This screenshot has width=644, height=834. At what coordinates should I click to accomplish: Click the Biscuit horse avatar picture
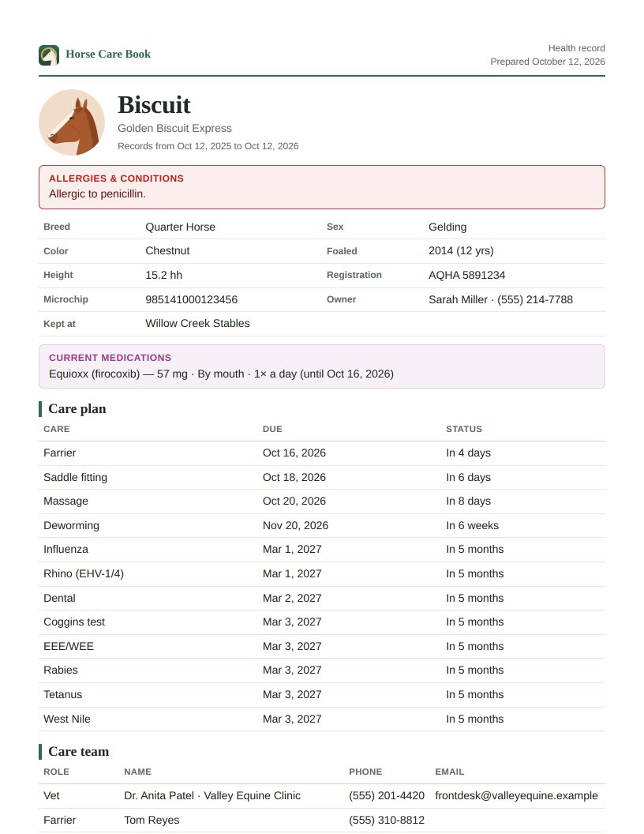click(x=72, y=122)
